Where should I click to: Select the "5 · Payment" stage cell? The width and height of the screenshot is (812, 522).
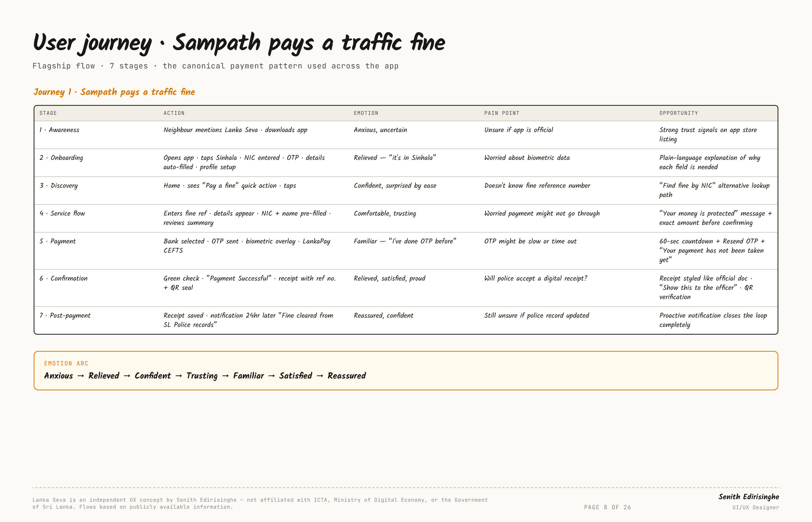pyautogui.click(x=58, y=241)
